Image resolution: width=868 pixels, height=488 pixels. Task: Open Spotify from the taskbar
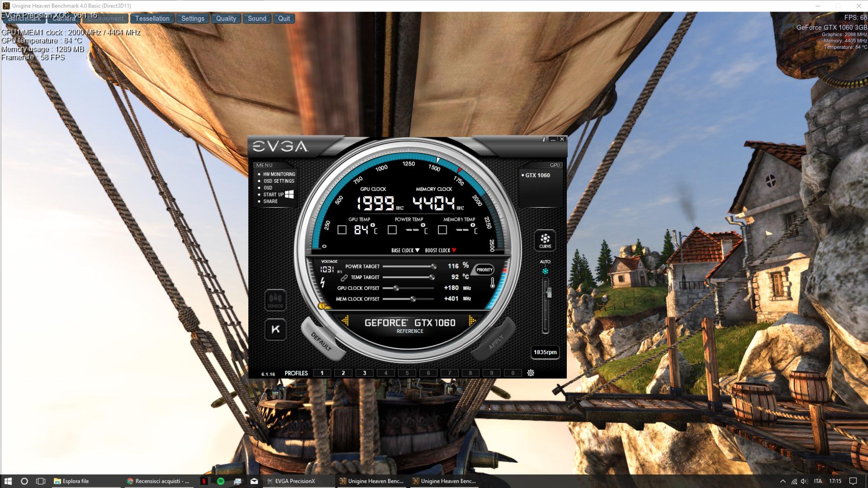click(221, 481)
